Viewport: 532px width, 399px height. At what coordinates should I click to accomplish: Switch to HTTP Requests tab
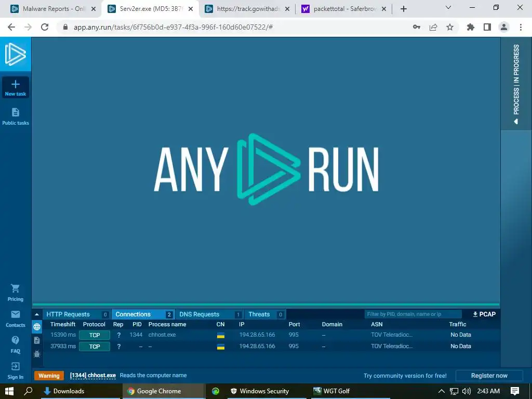(77, 314)
